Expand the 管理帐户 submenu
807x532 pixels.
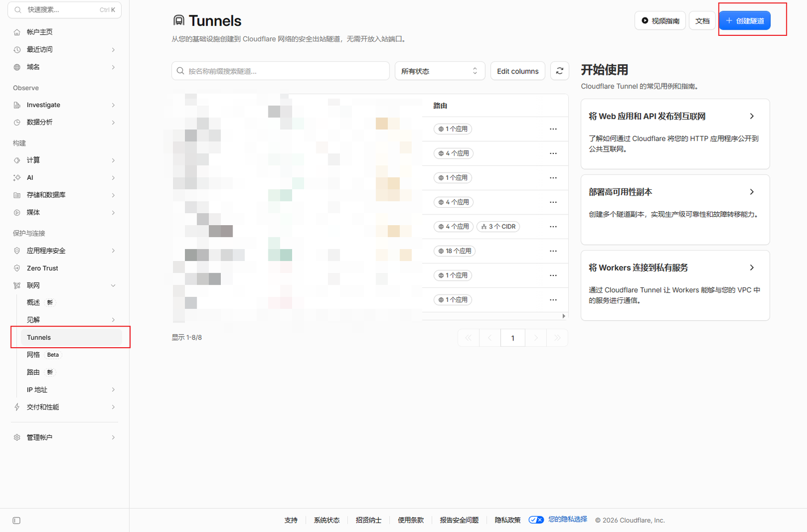tap(113, 437)
